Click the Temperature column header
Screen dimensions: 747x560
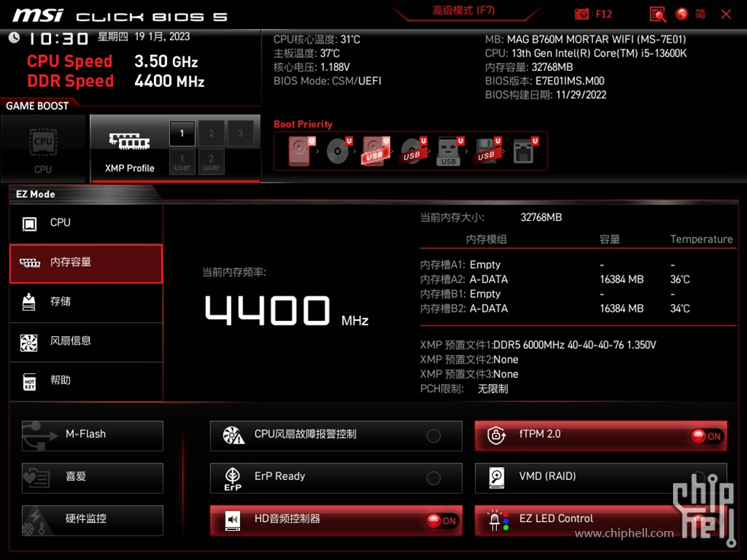point(701,239)
